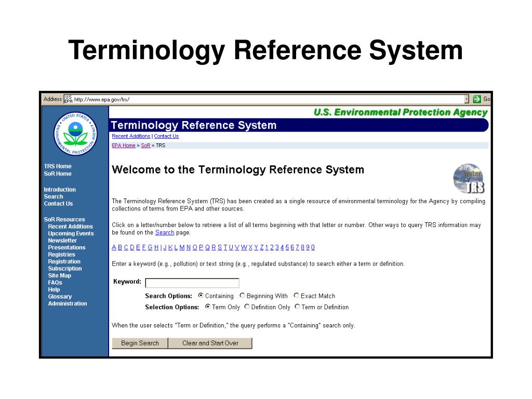Open FAQs in sidebar
532x399 pixels.
55,283
